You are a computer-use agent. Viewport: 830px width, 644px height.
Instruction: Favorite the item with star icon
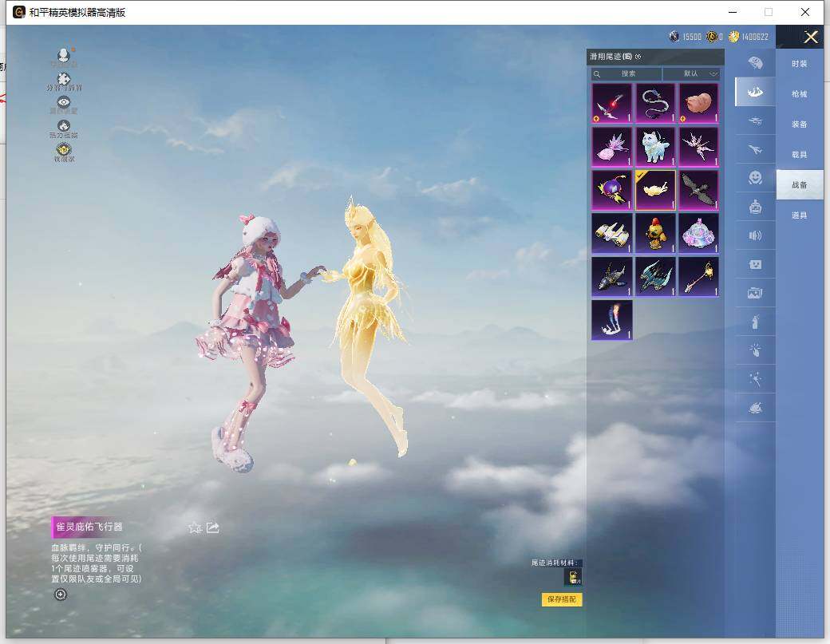click(x=195, y=527)
